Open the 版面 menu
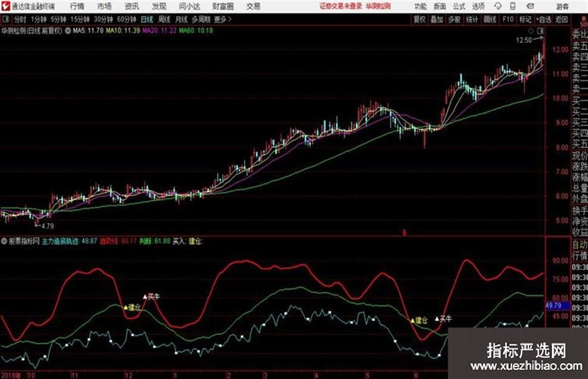This screenshot has width=588, height=379. tap(439, 6)
